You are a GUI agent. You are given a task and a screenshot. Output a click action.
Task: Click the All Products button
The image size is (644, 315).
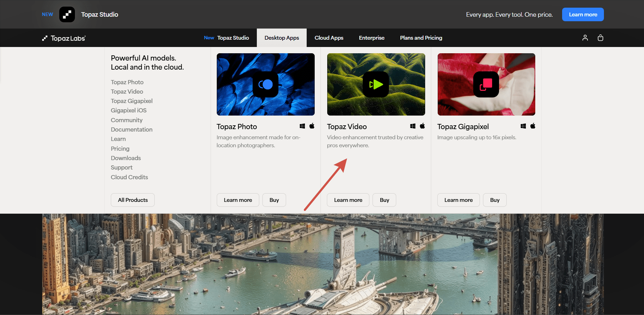(x=133, y=200)
